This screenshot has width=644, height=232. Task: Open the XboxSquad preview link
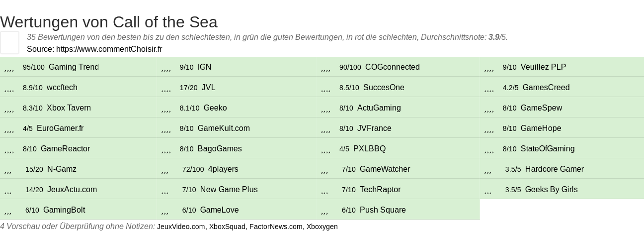pyautogui.click(x=227, y=227)
